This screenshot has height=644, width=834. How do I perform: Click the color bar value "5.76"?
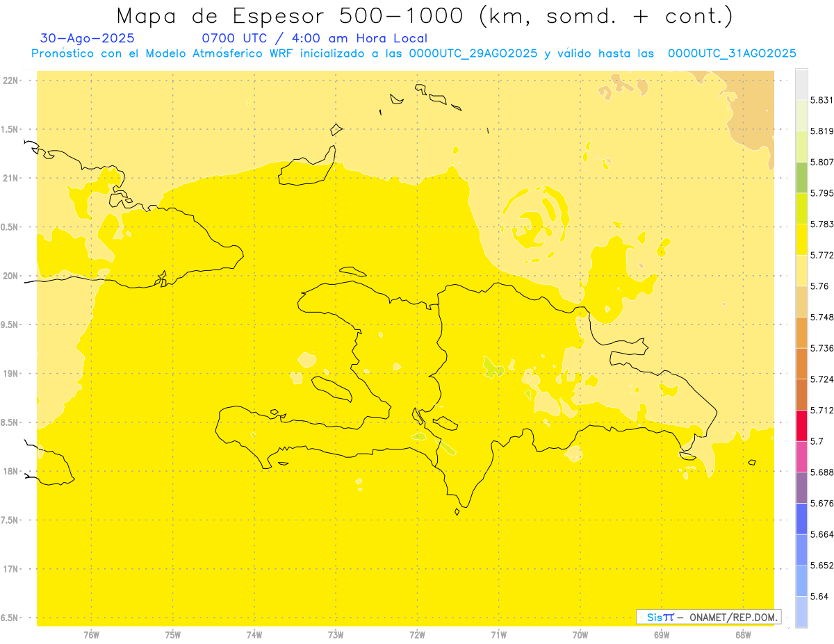(x=819, y=286)
